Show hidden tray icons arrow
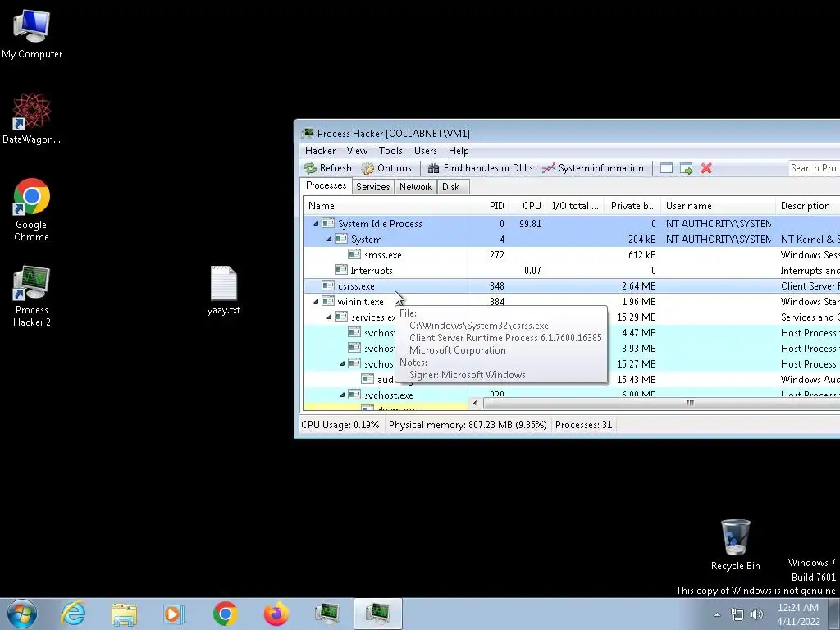This screenshot has height=630, width=840. [x=717, y=614]
